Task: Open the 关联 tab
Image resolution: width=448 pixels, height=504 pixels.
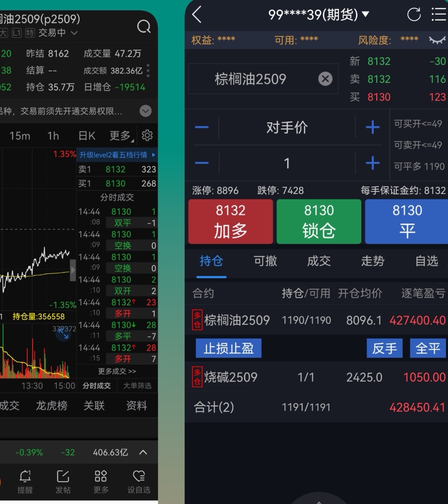Action: tap(94, 405)
